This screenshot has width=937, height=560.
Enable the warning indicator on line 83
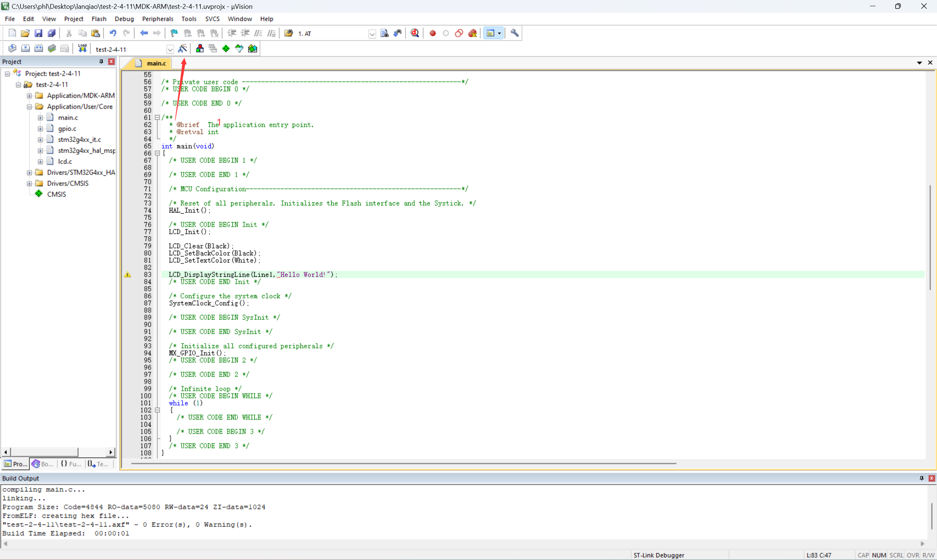(127, 274)
